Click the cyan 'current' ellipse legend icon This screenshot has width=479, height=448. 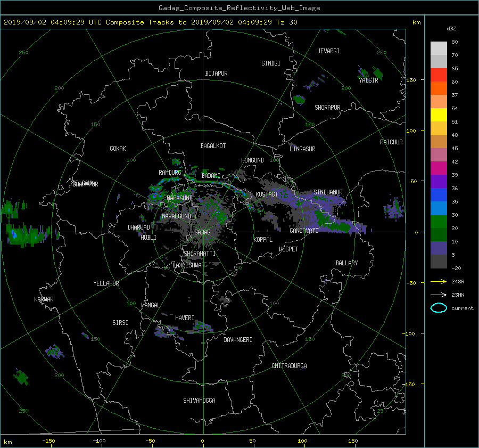pyautogui.click(x=439, y=308)
